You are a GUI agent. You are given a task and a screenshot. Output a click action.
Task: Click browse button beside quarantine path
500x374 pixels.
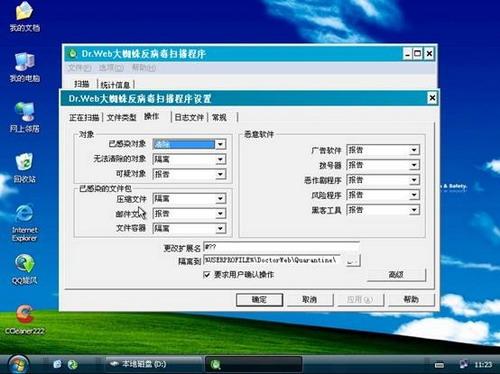pos(353,261)
